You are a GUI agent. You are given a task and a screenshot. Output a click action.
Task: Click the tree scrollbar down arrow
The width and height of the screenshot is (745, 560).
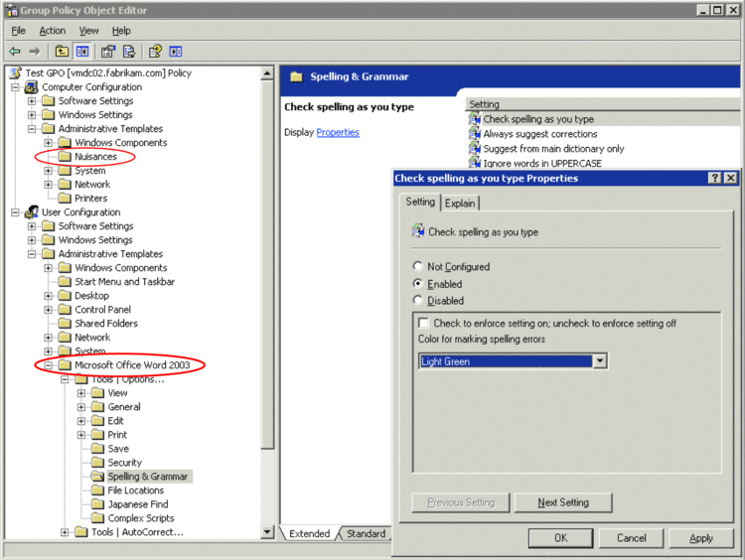[267, 532]
